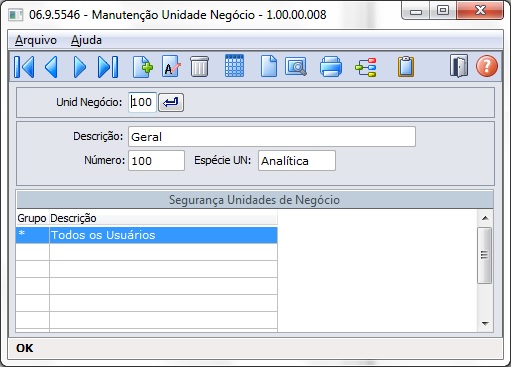Viewport: 512px width, 367px height.
Task: Minimize the window
Action: point(416,11)
